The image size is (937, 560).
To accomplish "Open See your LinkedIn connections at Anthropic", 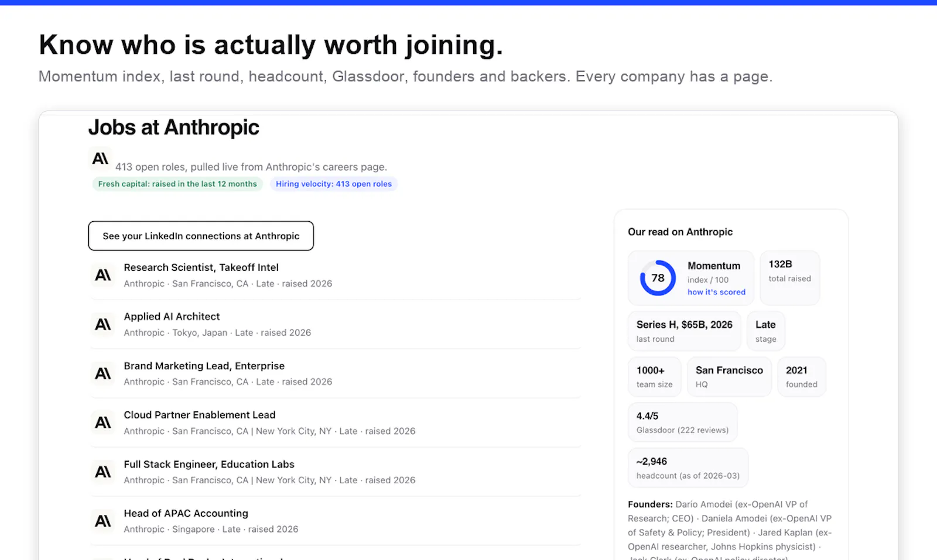I will tap(201, 236).
